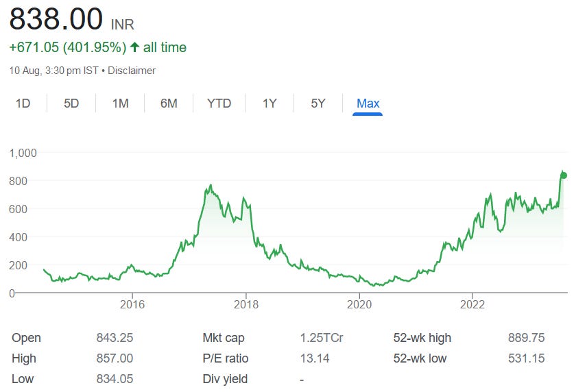Image resolution: width=574 pixels, height=392 pixels.
Task: Click the Open label
Action: [26, 339]
